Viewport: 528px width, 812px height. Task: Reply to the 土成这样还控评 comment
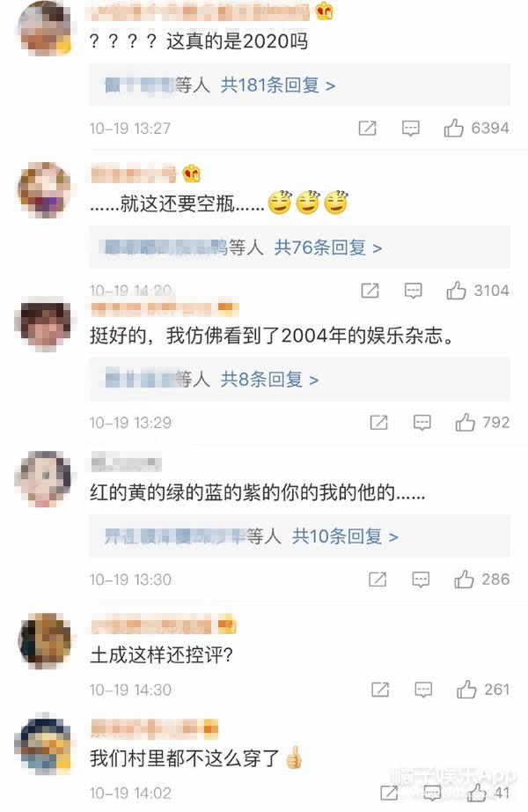pyautogui.click(x=423, y=690)
